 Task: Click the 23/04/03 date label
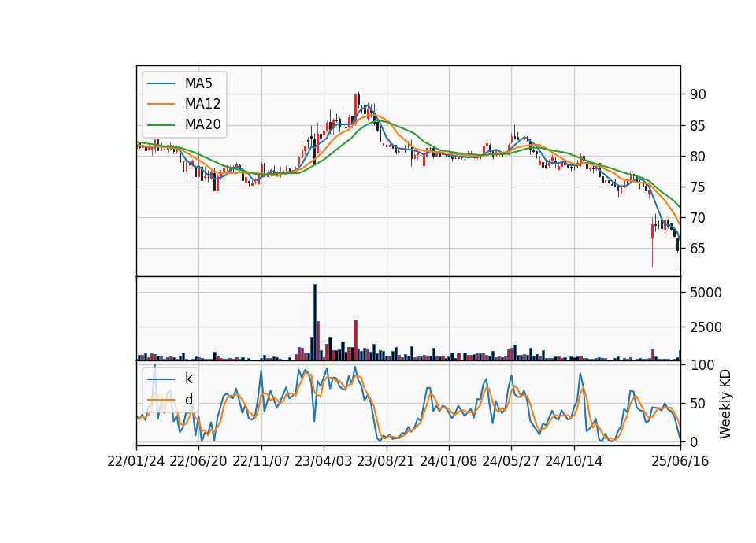coord(324,461)
